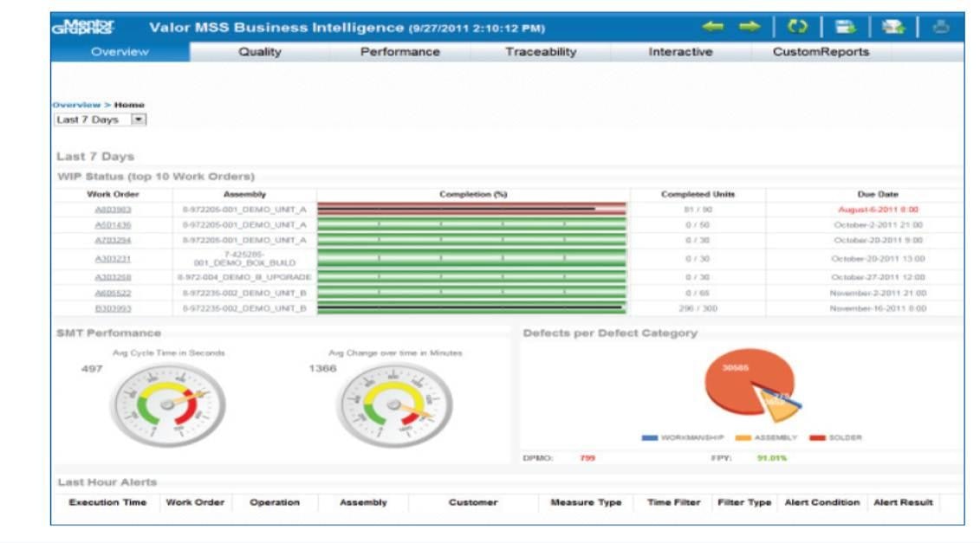Click the Execution Time alerts column header
The height and width of the screenshot is (543, 980).
[107, 502]
